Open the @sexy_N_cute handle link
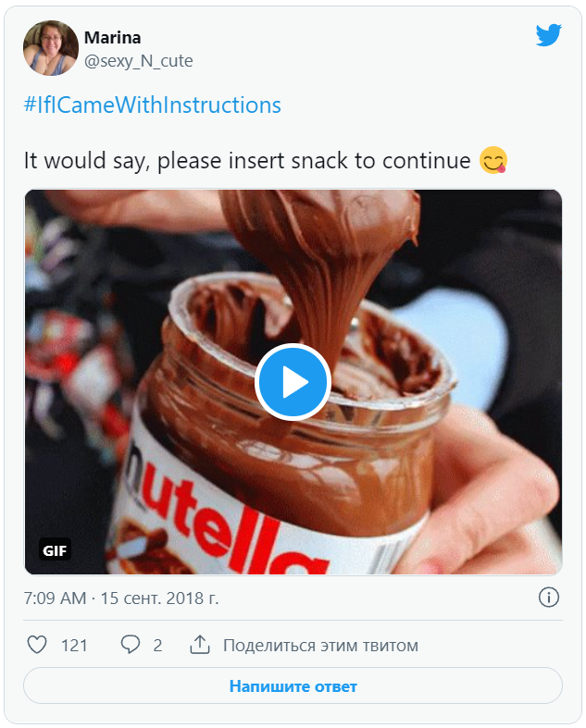The height and width of the screenshot is (728, 586). [x=139, y=61]
